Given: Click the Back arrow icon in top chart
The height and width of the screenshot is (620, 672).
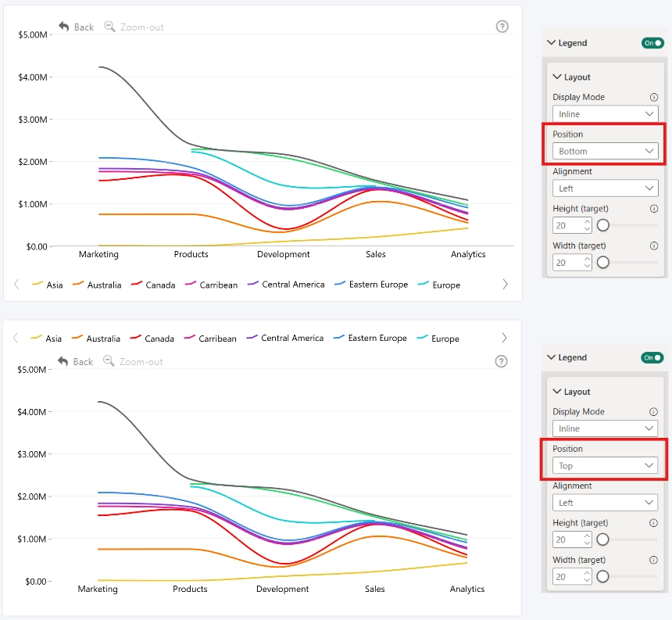Looking at the screenshot, I should [x=63, y=27].
